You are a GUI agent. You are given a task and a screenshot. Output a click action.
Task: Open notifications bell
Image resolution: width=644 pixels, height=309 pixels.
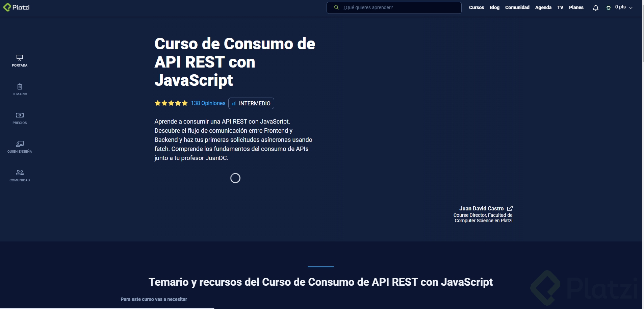click(x=596, y=8)
